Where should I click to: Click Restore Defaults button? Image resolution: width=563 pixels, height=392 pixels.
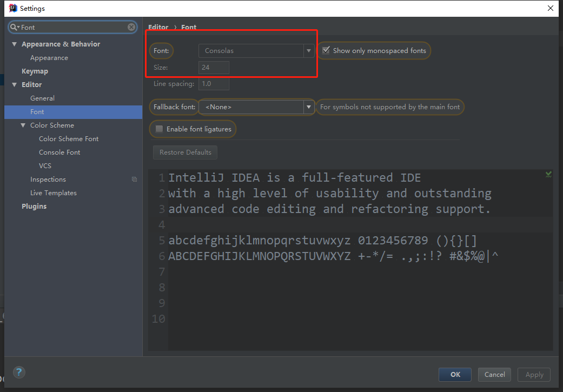(186, 152)
